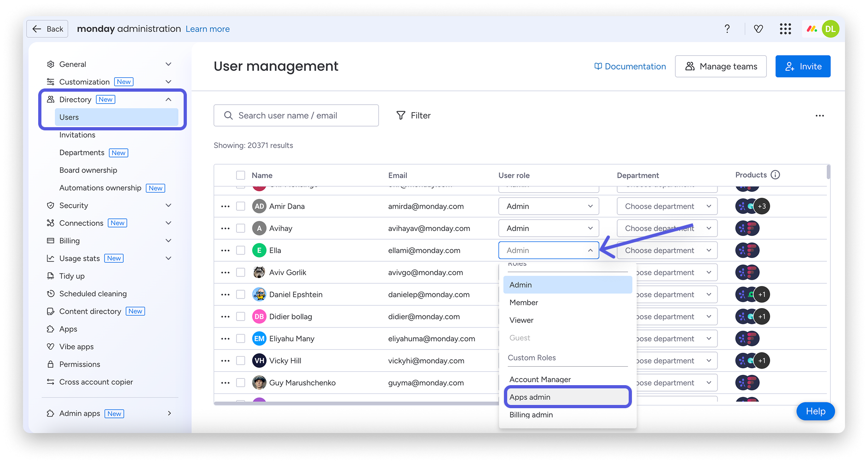Open Amir Dana's user role dropdown
868x463 pixels.
tap(549, 206)
